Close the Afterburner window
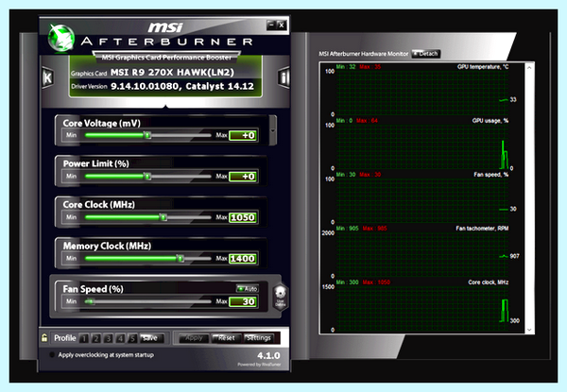Image resolution: width=567 pixels, height=392 pixels. [x=282, y=25]
